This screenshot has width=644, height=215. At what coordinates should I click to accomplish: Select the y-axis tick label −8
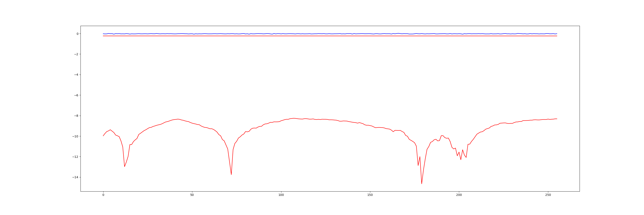coord(76,116)
